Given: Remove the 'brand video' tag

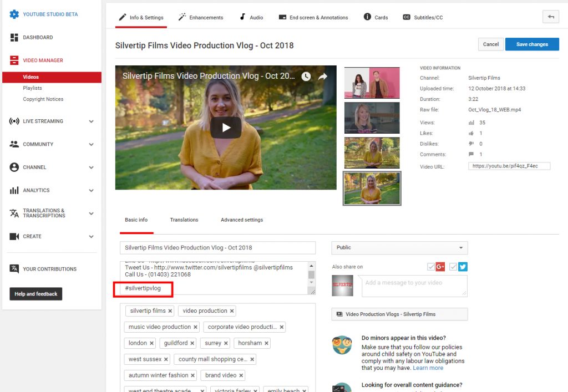Looking at the screenshot, I should point(241,375).
